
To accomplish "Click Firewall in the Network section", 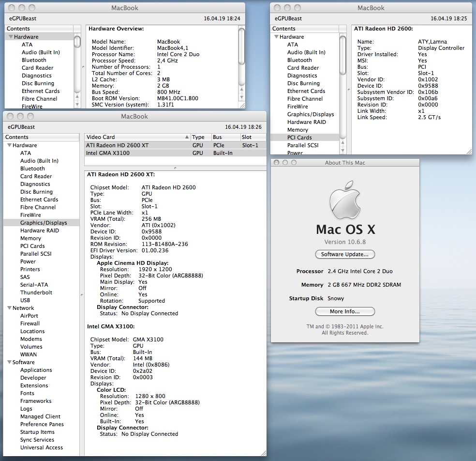I will (30, 323).
